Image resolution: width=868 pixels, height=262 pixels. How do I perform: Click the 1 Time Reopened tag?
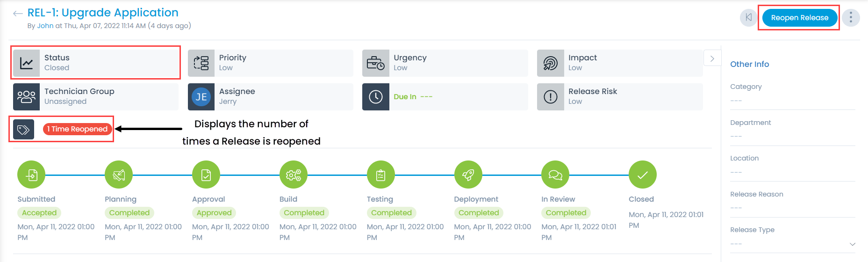(x=77, y=129)
